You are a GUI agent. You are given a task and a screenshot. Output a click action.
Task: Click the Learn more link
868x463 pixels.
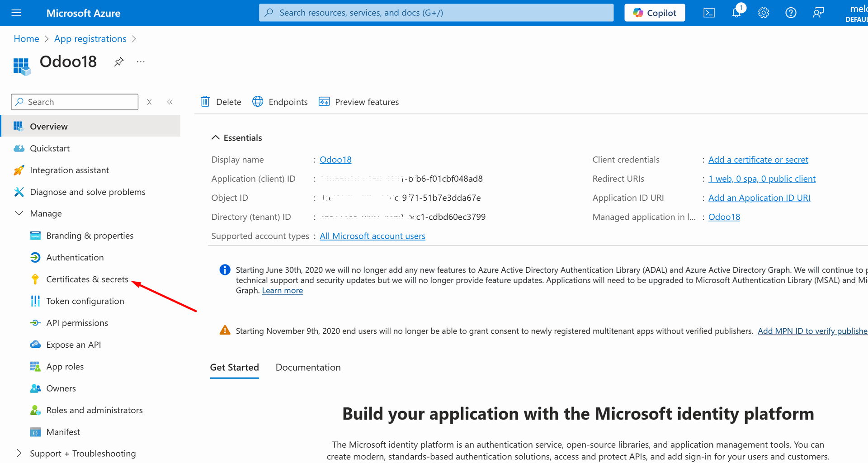(283, 290)
